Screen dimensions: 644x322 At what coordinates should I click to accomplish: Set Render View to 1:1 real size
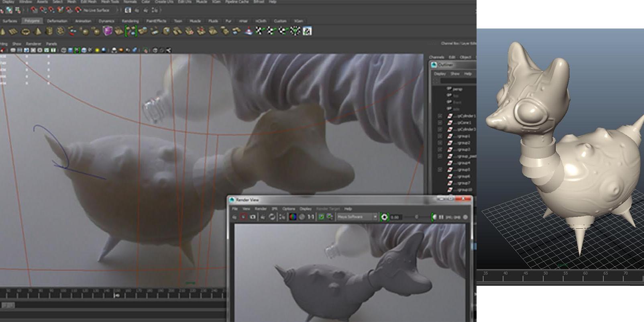[311, 217]
